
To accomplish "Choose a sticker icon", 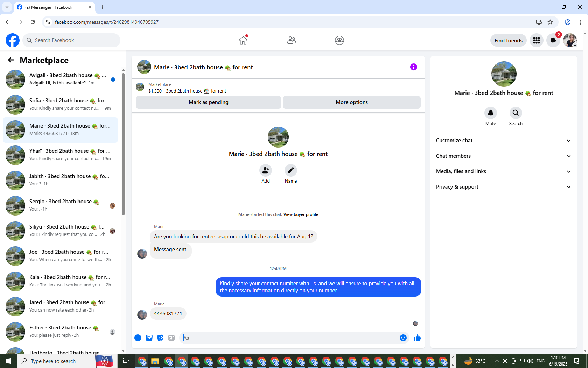I will click(160, 338).
